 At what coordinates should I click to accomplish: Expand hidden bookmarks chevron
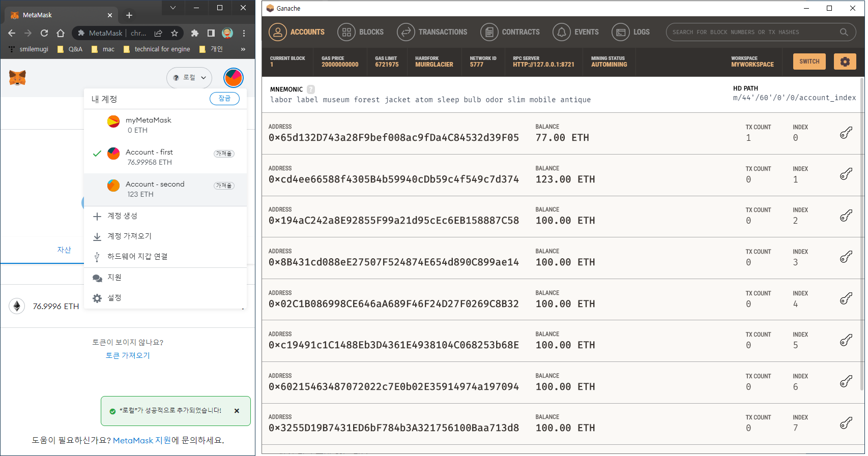pos(243,49)
